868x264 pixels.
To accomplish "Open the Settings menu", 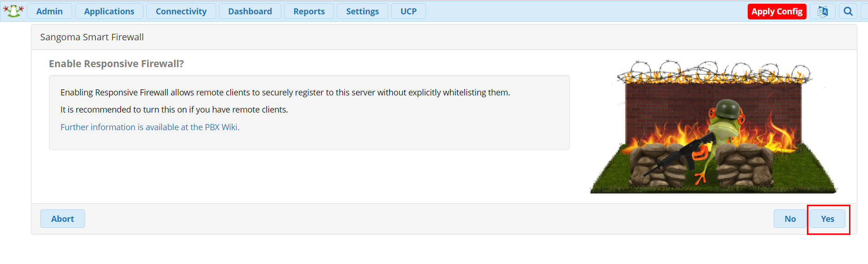I will click(x=362, y=11).
